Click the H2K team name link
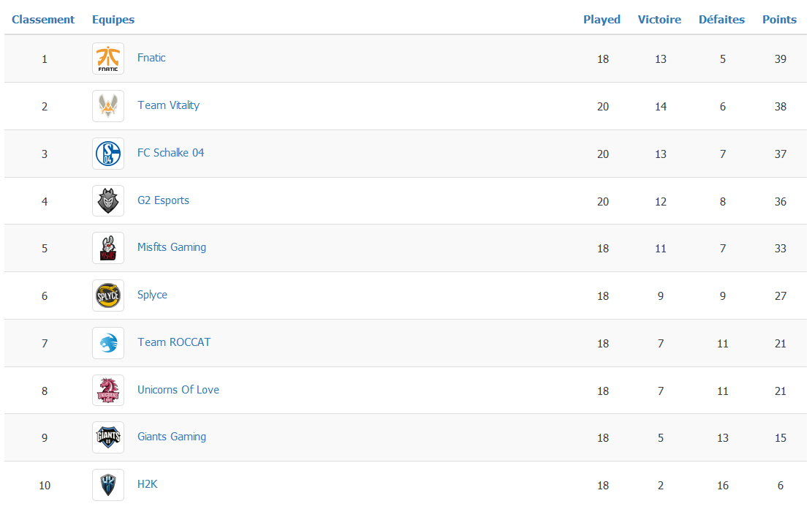This screenshot has height=512, width=812. tap(147, 484)
